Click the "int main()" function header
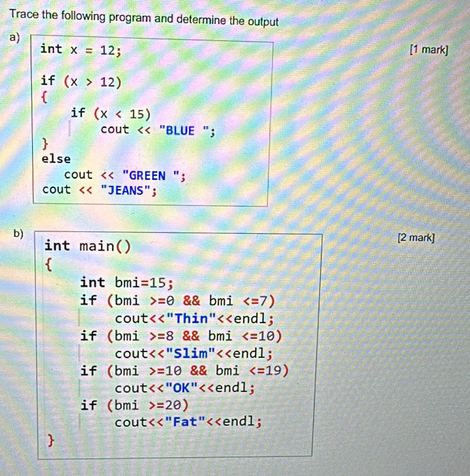The width and height of the screenshot is (470, 476). pyautogui.click(x=88, y=246)
